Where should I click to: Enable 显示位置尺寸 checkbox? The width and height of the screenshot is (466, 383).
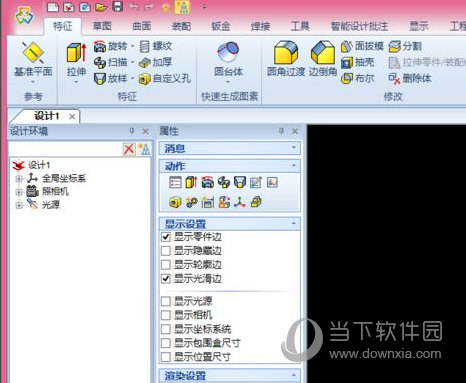pos(166,357)
